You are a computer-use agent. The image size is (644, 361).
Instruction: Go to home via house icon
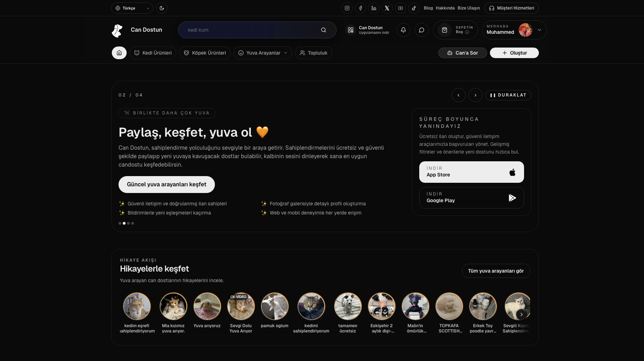[119, 53]
